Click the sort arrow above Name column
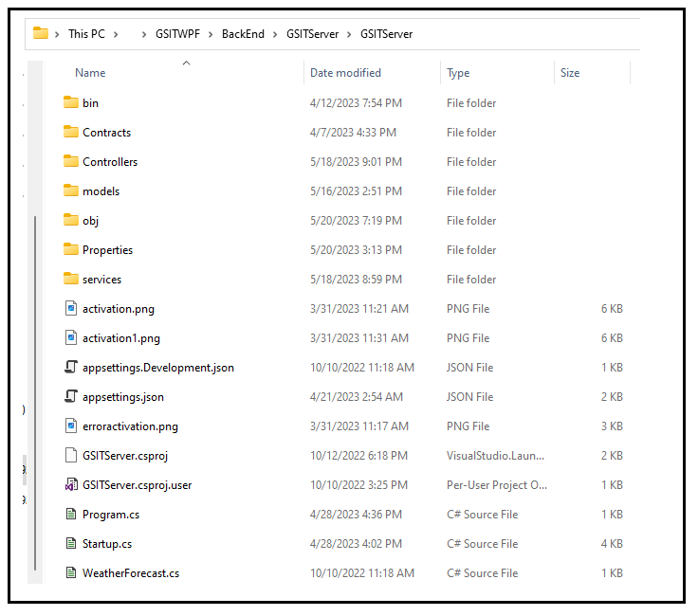This screenshot has height=616, width=698. [x=187, y=63]
